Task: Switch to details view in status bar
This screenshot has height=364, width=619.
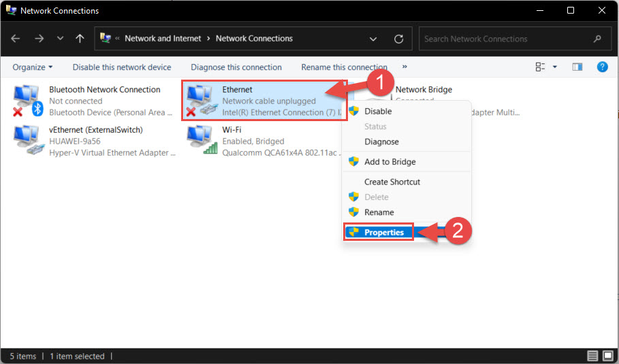Action: pyautogui.click(x=592, y=356)
